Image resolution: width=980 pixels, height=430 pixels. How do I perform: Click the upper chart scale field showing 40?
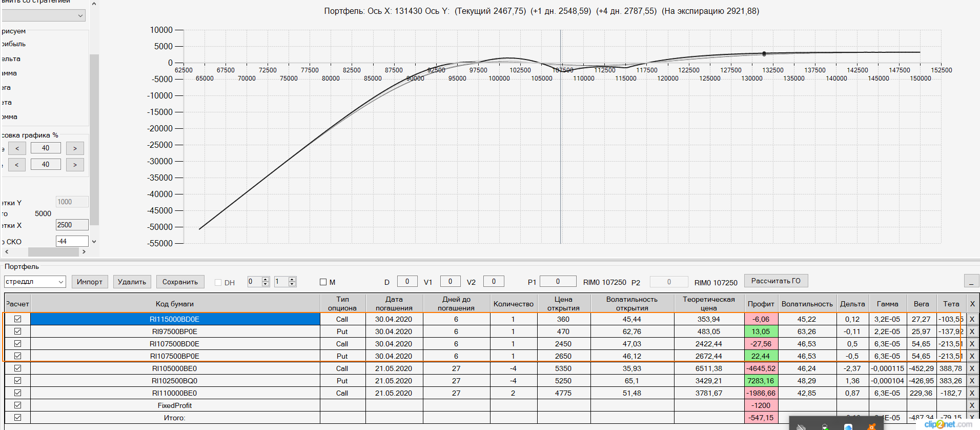tap(46, 148)
